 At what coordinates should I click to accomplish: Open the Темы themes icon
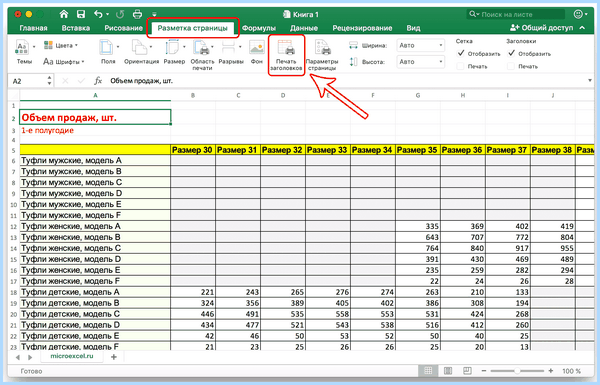22,47
